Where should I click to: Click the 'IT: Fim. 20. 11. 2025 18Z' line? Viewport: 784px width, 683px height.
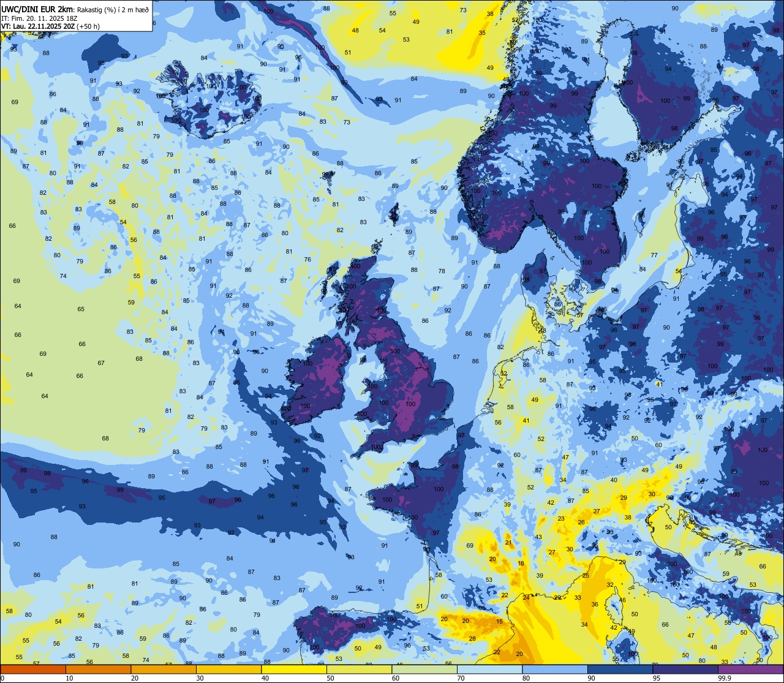pyautogui.click(x=39, y=18)
